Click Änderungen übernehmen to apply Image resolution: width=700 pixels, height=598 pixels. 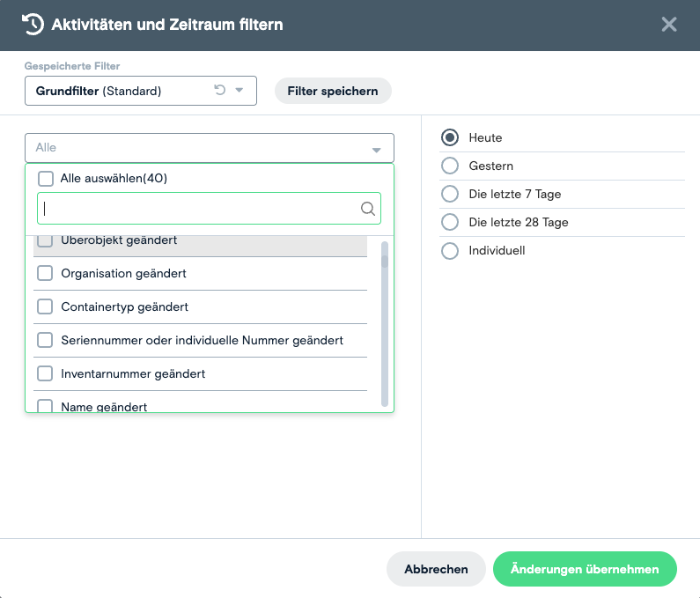click(x=585, y=569)
